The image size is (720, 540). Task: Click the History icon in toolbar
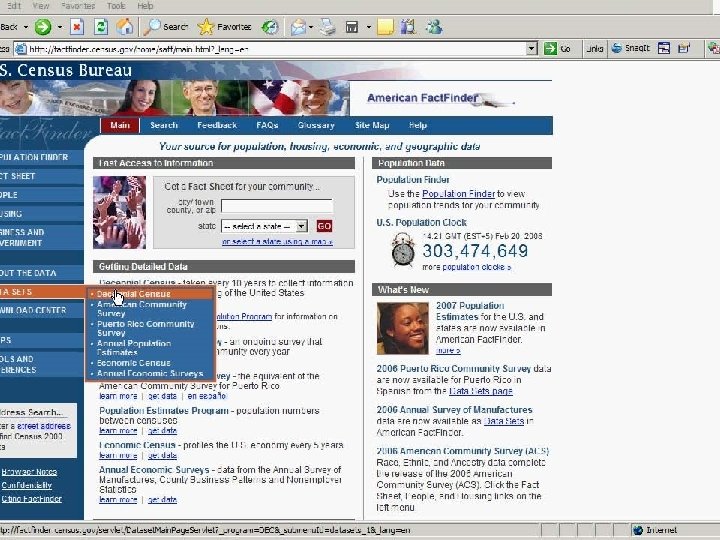(x=270, y=27)
